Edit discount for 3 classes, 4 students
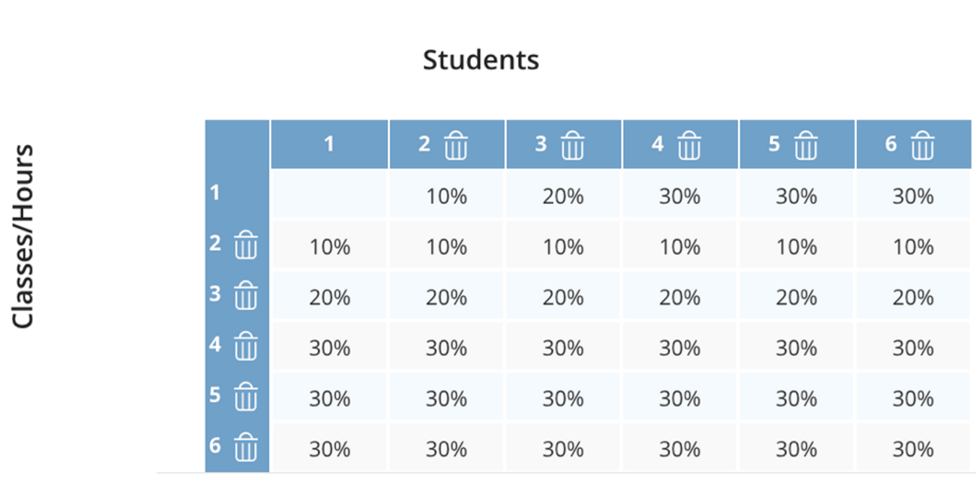 pyautogui.click(x=679, y=297)
